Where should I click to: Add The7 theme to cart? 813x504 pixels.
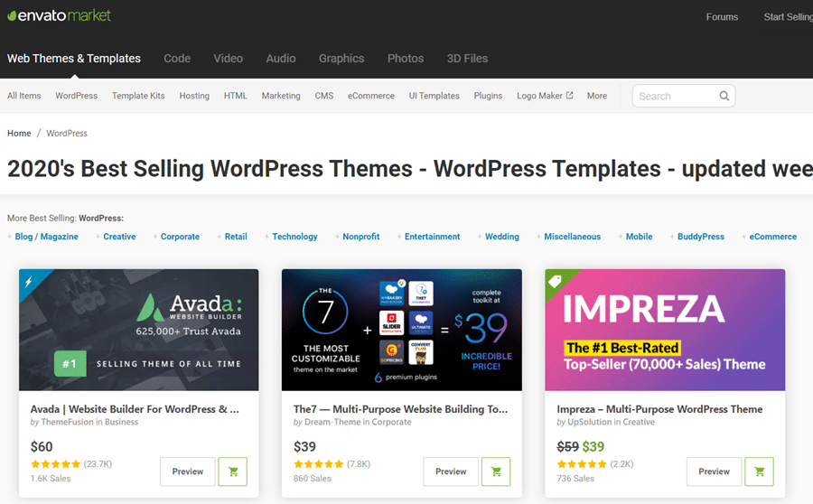tap(495, 471)
